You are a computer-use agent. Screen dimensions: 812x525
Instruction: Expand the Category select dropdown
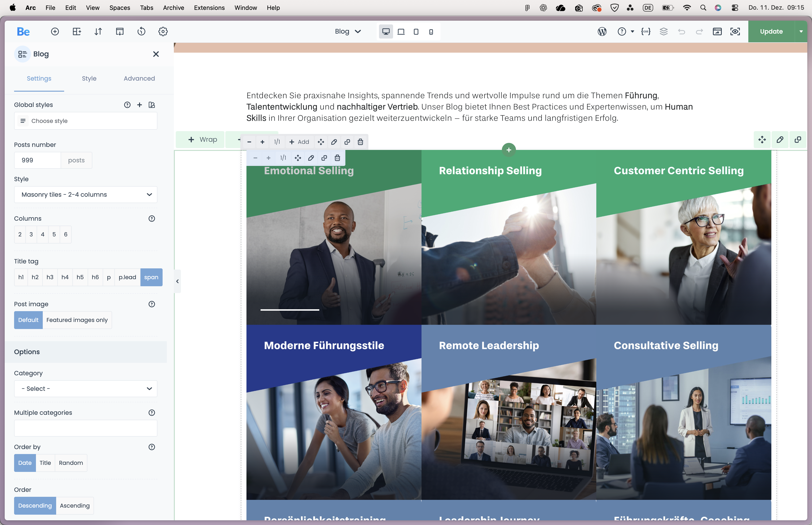[86, 388]
